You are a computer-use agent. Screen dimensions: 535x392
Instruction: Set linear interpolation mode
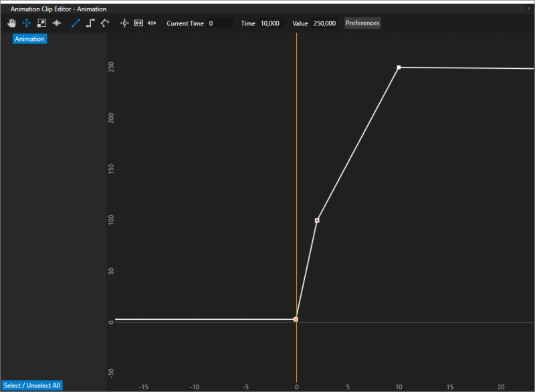76,23
